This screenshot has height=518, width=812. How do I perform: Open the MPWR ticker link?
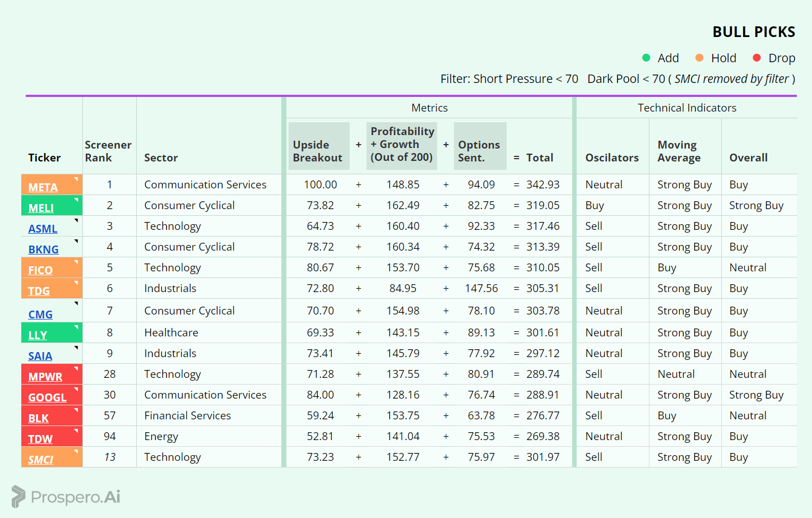click(45, 377)
